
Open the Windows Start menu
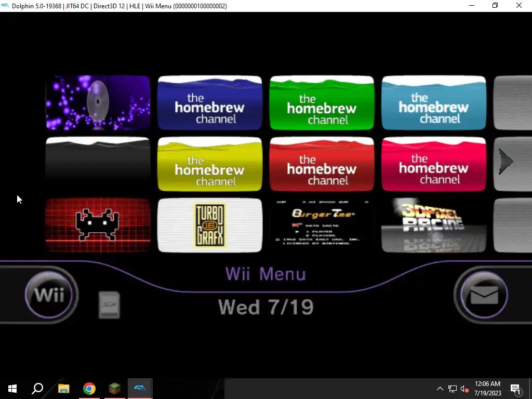click(x=12, y=389)
